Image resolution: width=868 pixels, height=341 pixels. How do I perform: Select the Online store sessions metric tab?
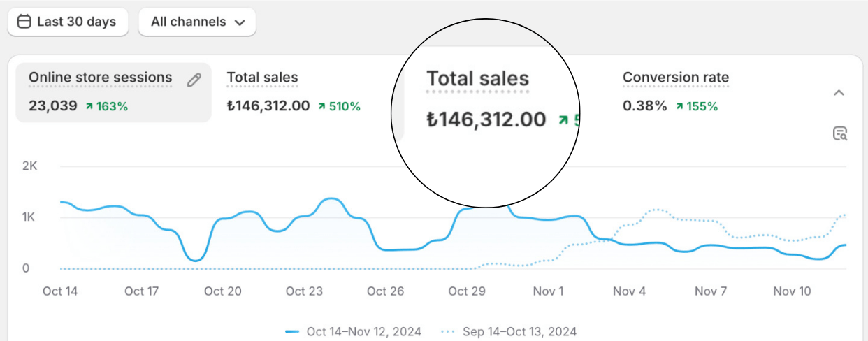coord(101,78)
